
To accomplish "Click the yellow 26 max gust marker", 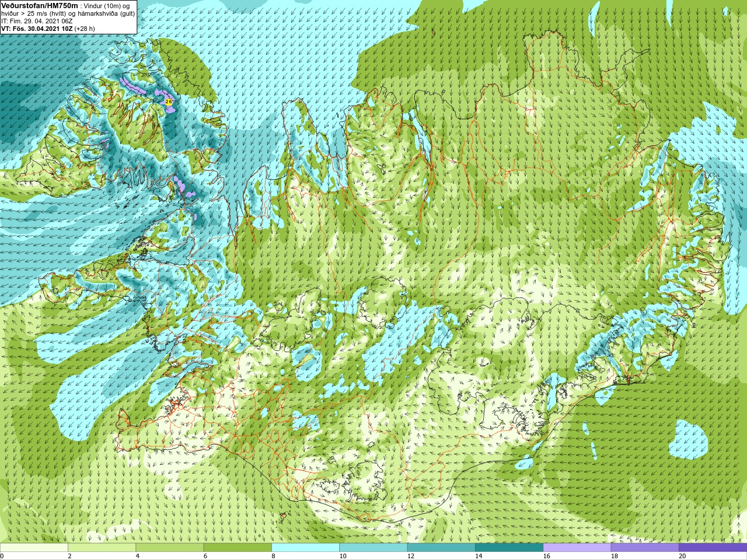I will 169,101.
